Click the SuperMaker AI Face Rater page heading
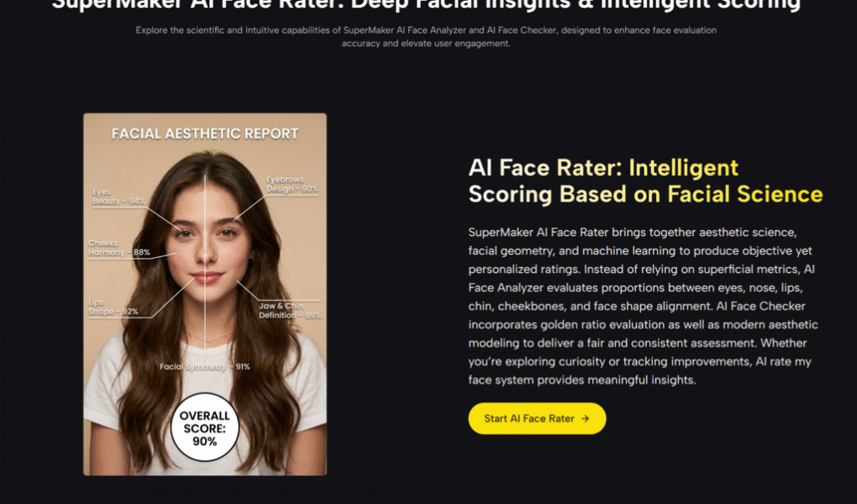The height and width of the screenshot is (504, 857). click(428, 5)
